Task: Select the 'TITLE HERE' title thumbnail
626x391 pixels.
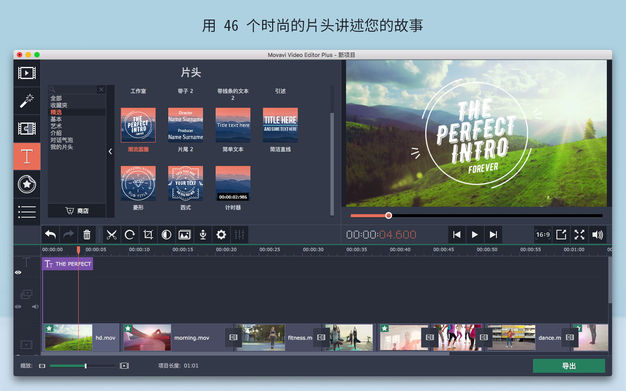Action: 280,125
